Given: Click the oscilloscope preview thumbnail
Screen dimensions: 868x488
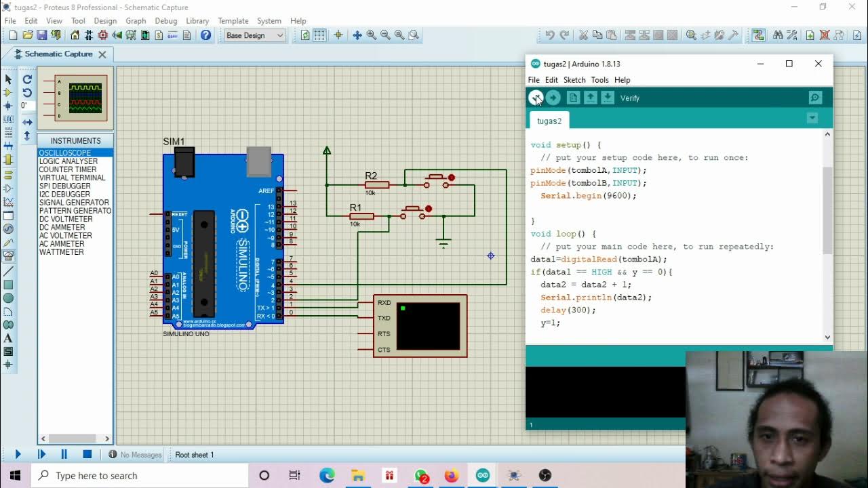Looking at the screenshot, I should (75, 98).
